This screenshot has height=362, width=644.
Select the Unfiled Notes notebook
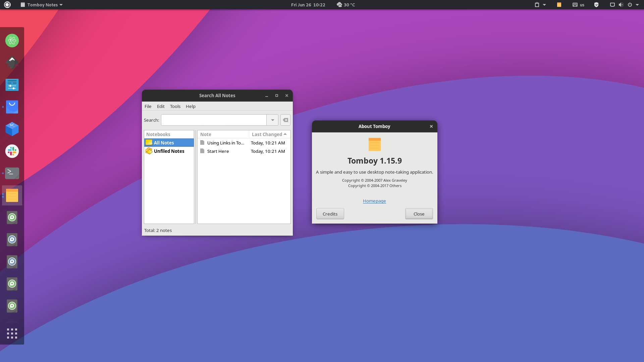(x=169, y=151)
